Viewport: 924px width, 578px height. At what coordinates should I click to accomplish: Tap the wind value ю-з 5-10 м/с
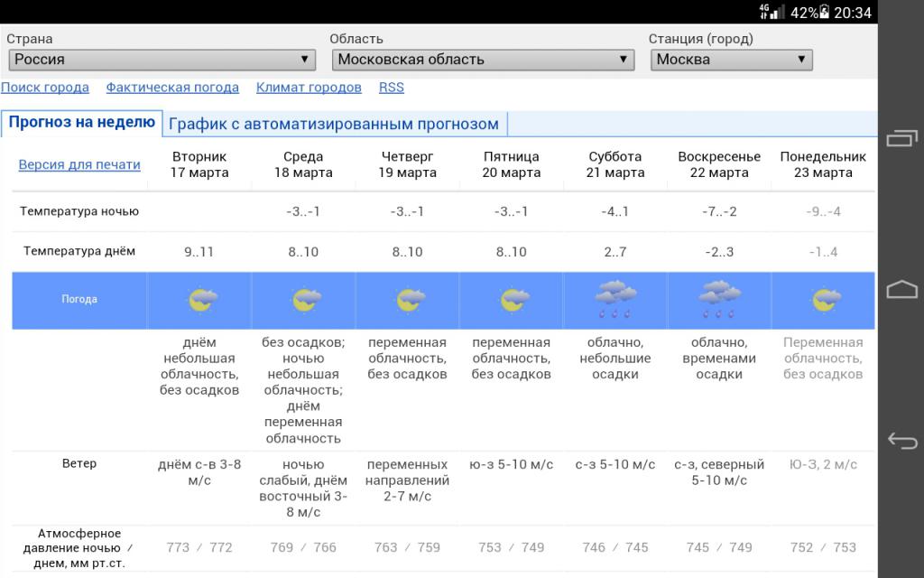pos(511,465)
